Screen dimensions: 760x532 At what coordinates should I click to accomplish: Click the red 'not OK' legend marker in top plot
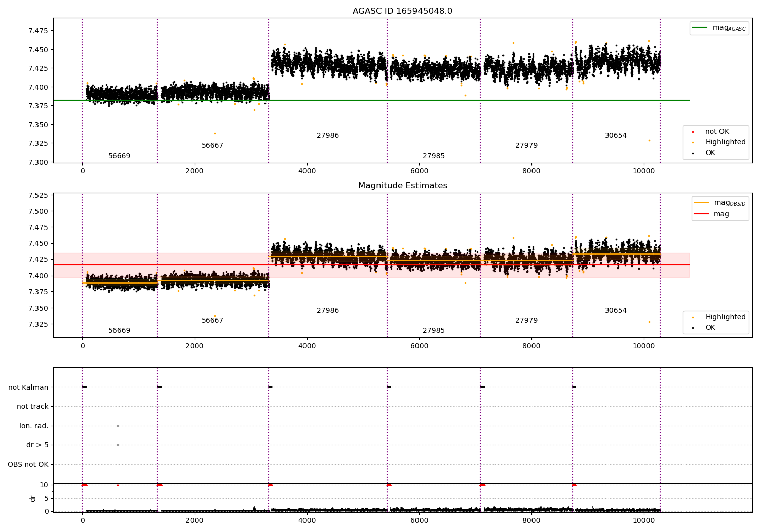693,132
